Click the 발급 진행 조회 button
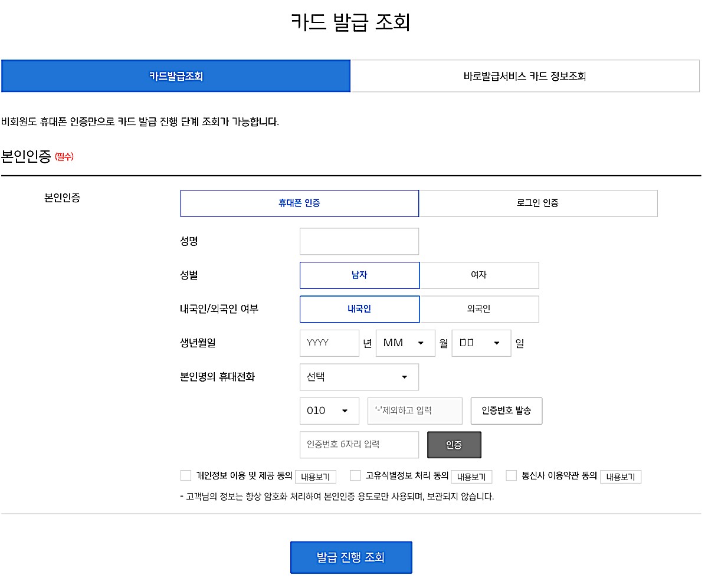This screenshot has height=588, width=708. pos(351,557)
